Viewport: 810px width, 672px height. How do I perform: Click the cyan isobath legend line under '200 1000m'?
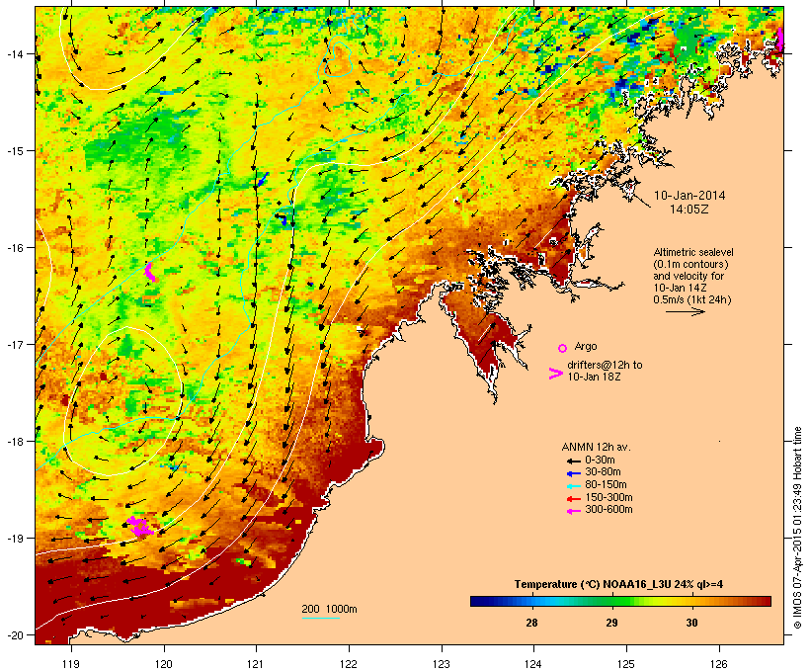click(321, 618)
